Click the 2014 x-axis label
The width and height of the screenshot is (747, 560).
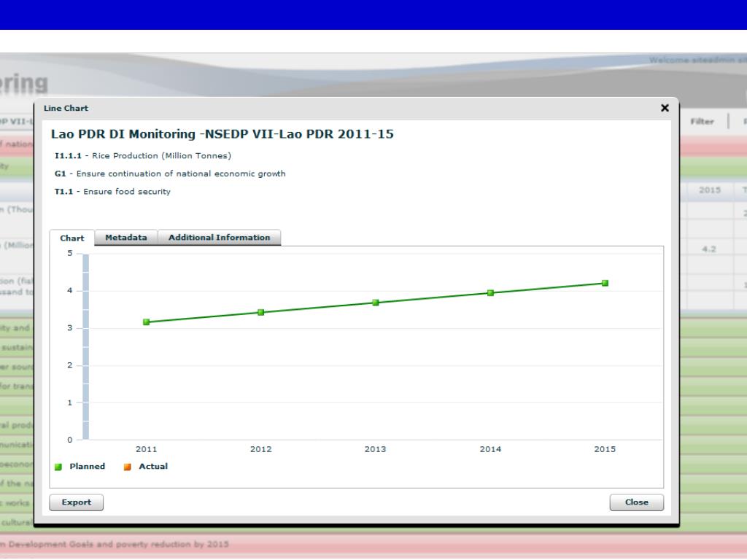point(490,449)
